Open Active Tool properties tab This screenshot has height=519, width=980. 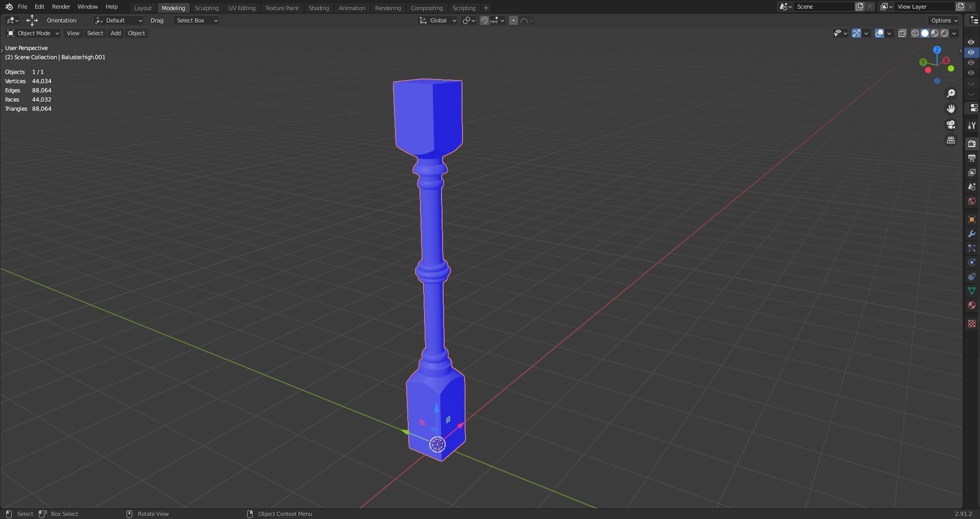click(972, 126)
